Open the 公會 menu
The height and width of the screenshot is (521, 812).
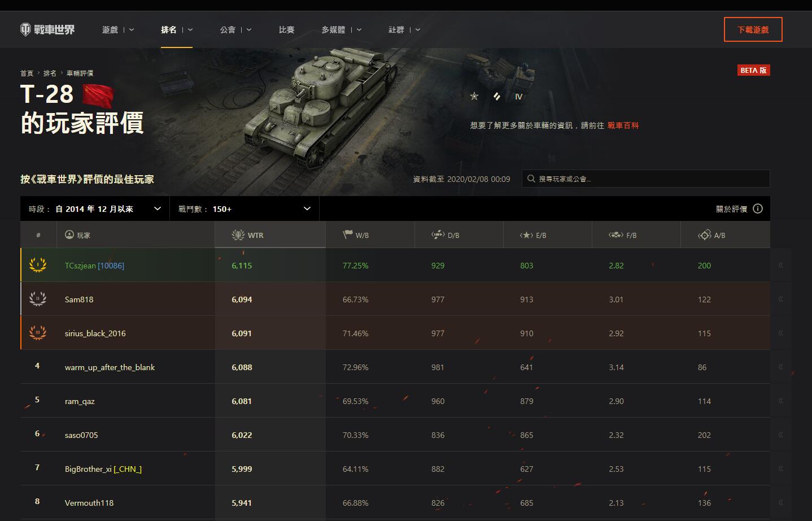pos(235,29)
